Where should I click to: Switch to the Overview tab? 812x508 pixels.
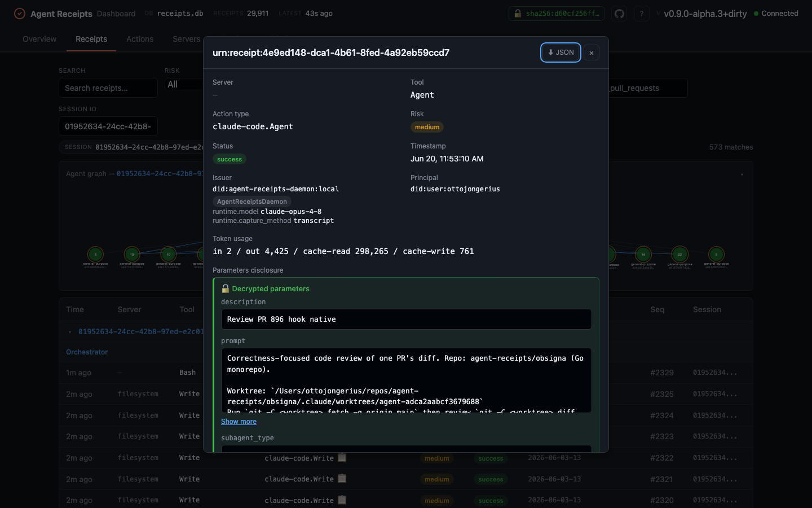(39, 39)
